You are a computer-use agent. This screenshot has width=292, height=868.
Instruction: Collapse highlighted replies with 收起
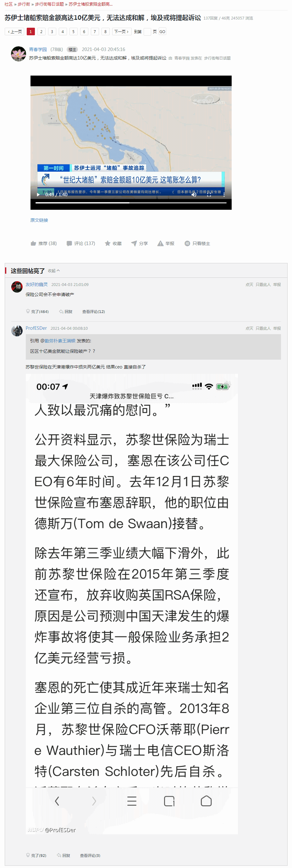[54, 271]
